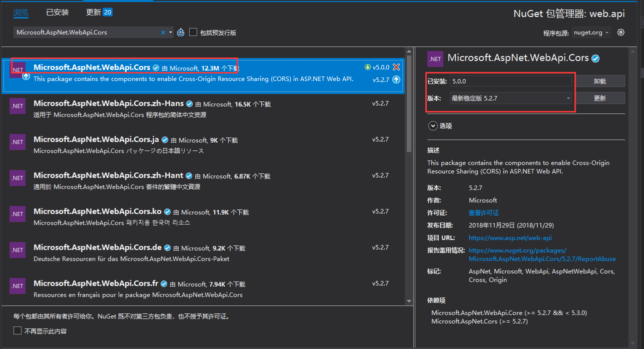
Task: Clear the search box with the X
Action: pyautogui.click(x=163, y=32)
